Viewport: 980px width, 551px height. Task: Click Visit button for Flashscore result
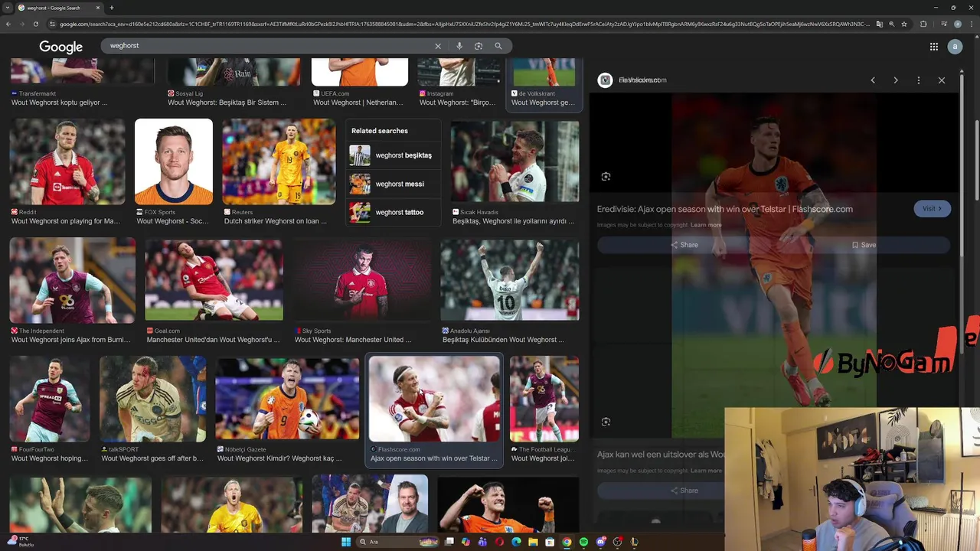coord(932,208)
